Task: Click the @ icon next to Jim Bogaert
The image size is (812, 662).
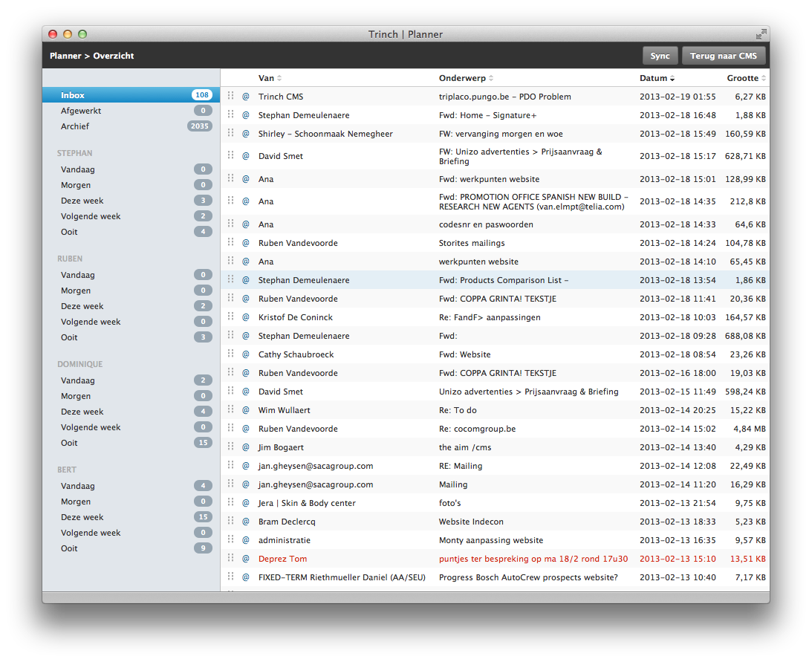Action: tap(246, 447)
